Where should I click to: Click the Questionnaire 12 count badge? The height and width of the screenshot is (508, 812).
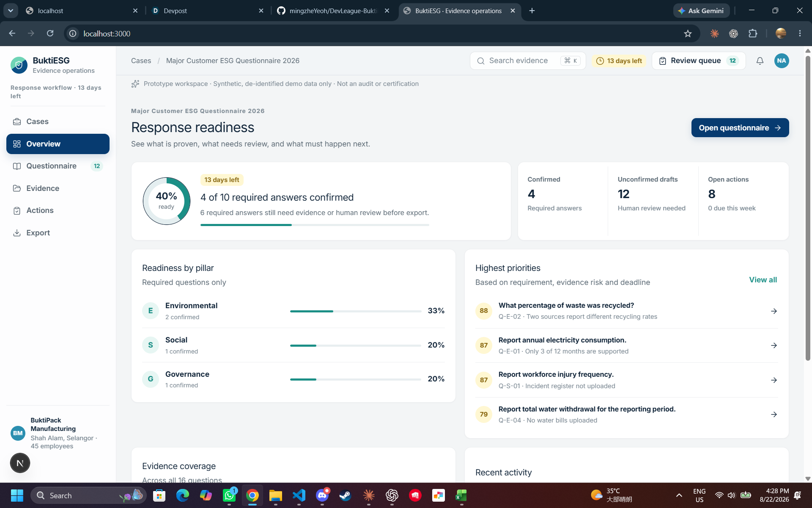(x=97, y=166)
